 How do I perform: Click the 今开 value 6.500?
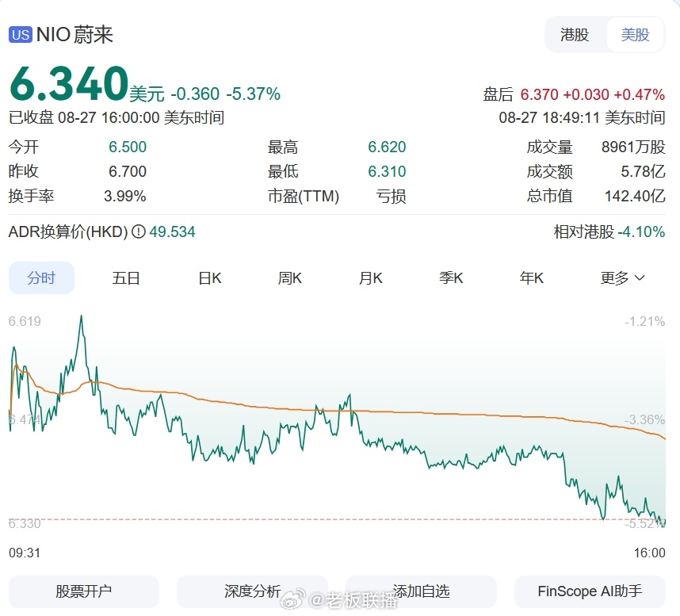tap(128, 147)
